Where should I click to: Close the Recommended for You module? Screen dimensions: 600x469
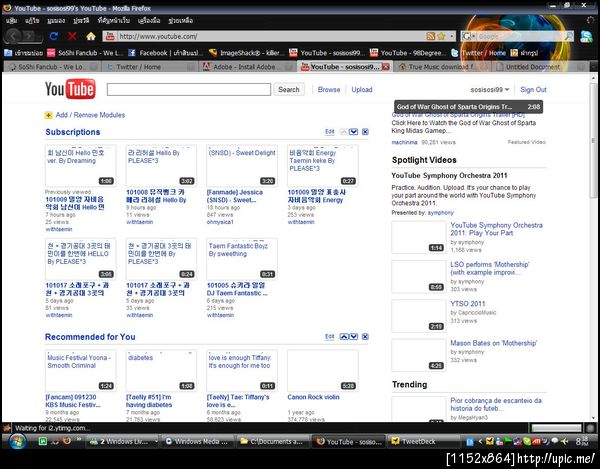coord(365,337)
